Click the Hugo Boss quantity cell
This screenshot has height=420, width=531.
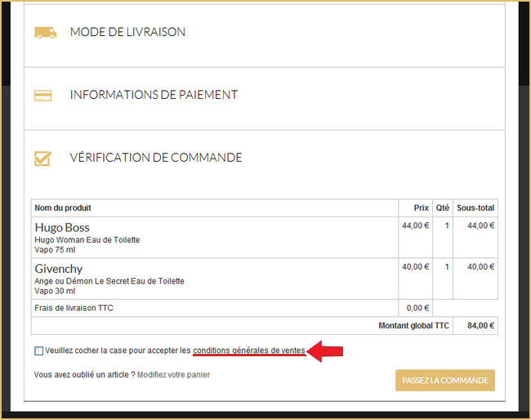(x=443, y=238)
